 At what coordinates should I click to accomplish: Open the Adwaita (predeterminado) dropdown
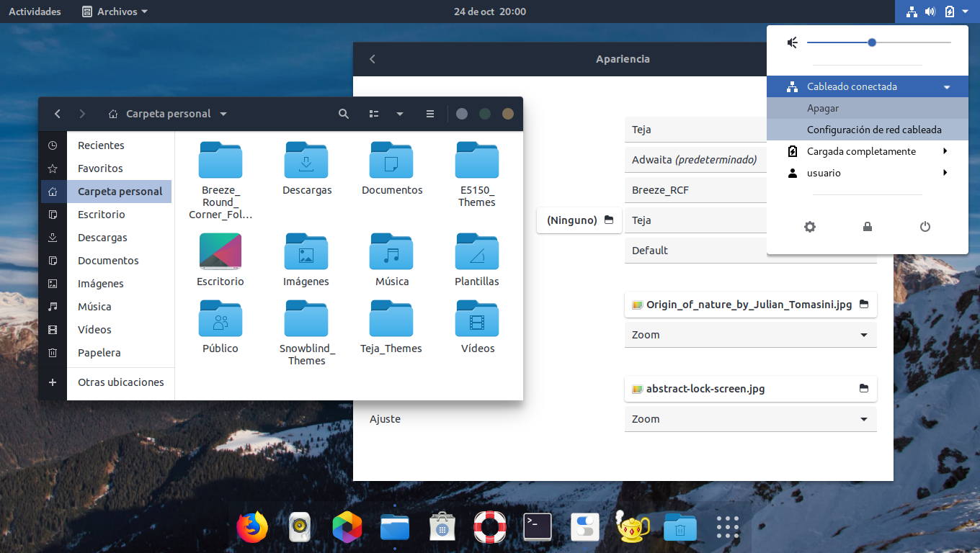point(695,160)
